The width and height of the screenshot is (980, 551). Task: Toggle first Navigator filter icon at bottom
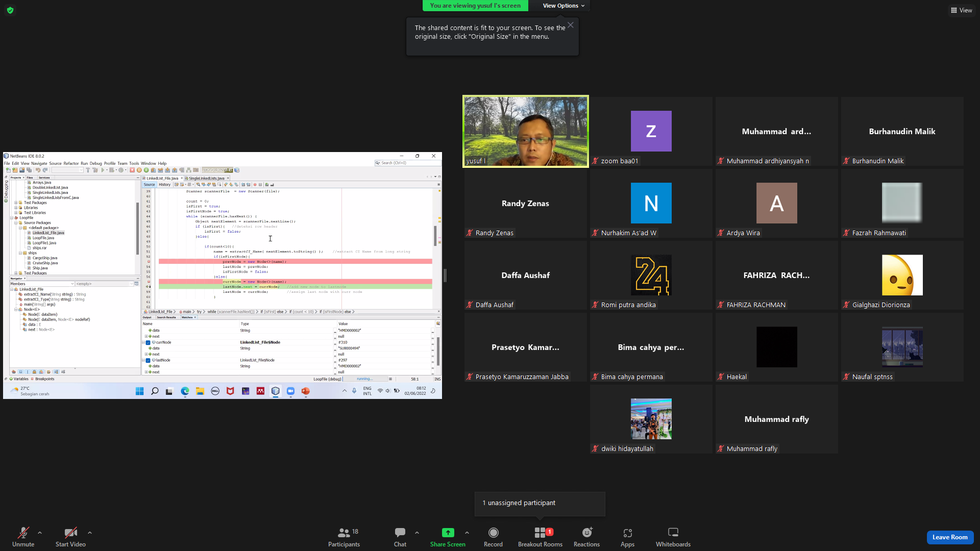[x=14, y=371]
